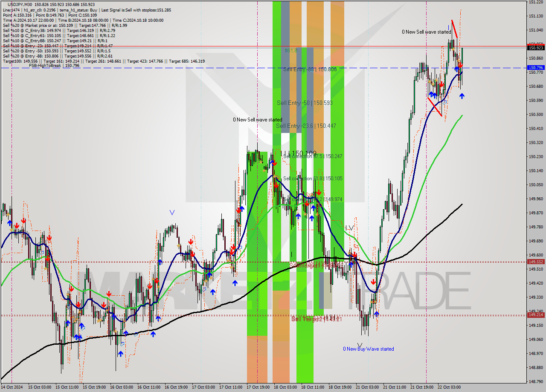Screen dimensions: 546x392
Task: Click the '18 Oct 03:00' time axis label
Action: point(285,387)
